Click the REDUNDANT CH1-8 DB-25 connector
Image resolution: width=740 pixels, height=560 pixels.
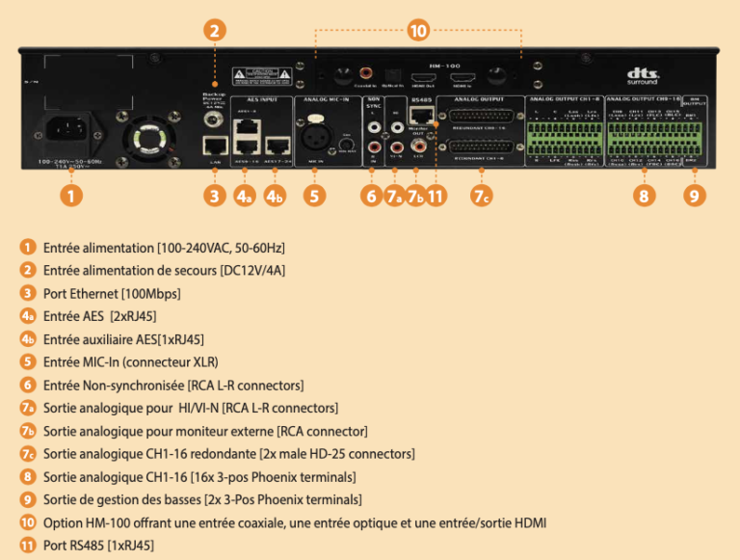click(x=481, y=147)
